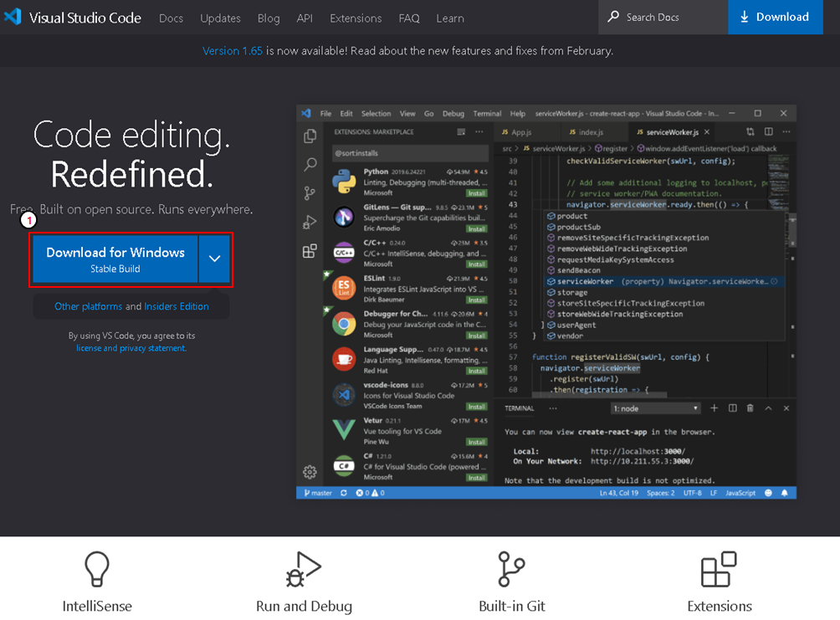Open the Extensions icon in activity bar
This screenshot has height=620, width=840.
[310, 251]
